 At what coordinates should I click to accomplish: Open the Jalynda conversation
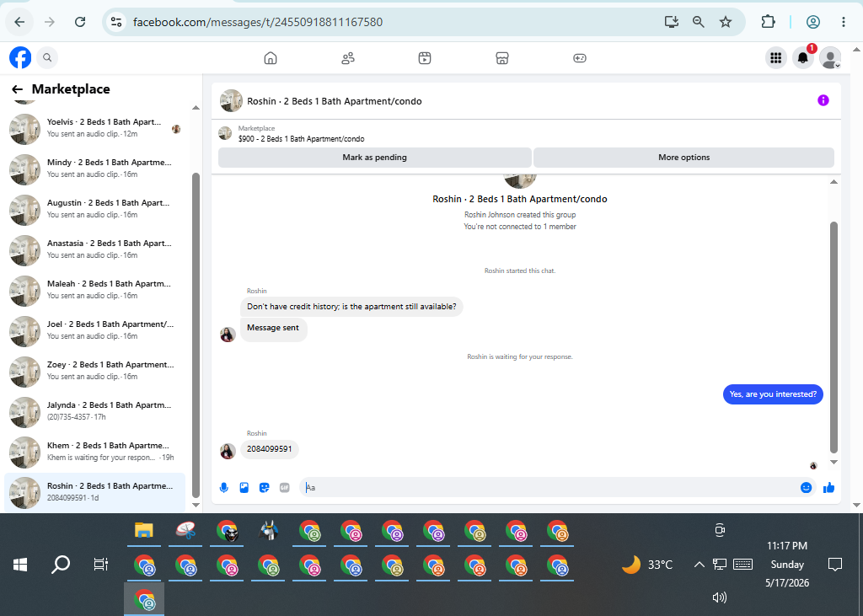(94, 412)
